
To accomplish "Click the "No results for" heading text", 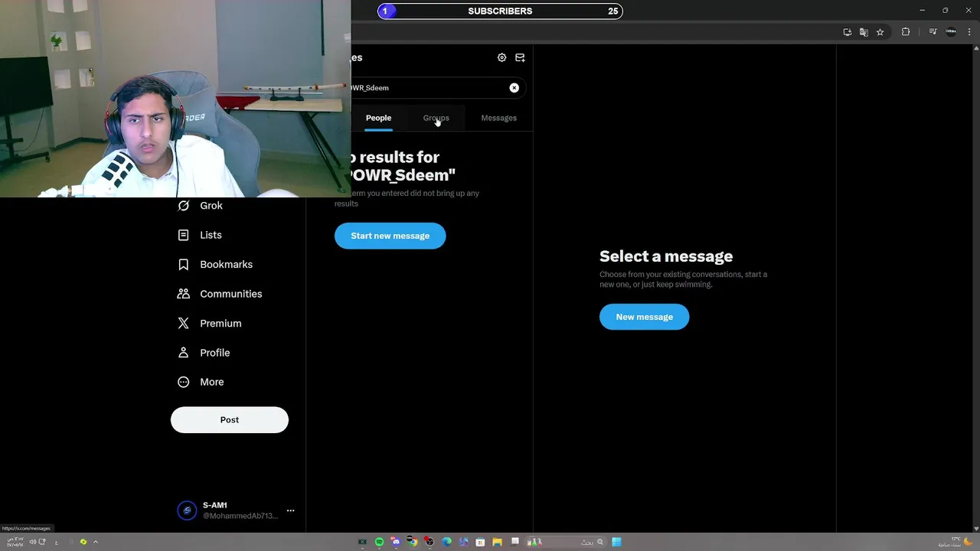I will coord(396,157).
